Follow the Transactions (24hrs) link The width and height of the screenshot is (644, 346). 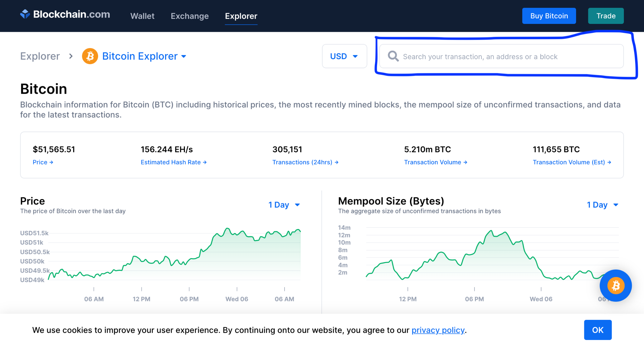pos(305,162)
